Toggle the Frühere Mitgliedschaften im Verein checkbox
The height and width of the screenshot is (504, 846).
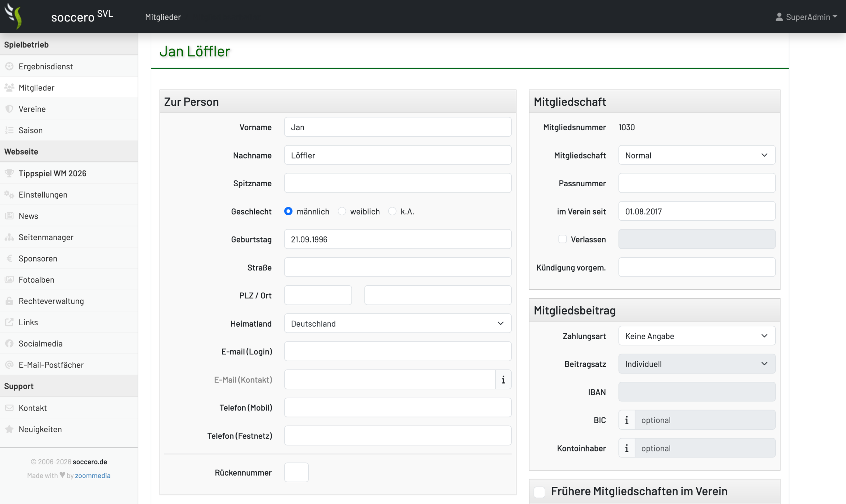tap(539, 492)
